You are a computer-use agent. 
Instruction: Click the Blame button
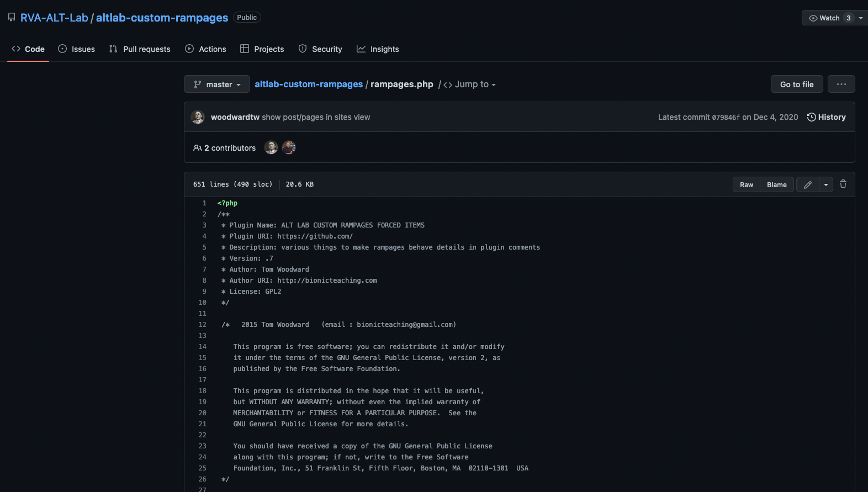(777, 185)
